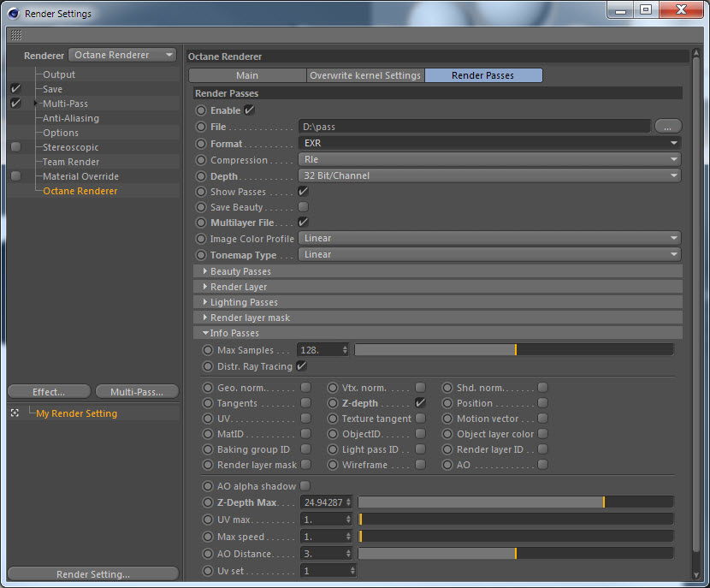Uncheck the Z-depth info pass
Screen dimensions: 710x588
pyautogui.click(x=420, y=402)
